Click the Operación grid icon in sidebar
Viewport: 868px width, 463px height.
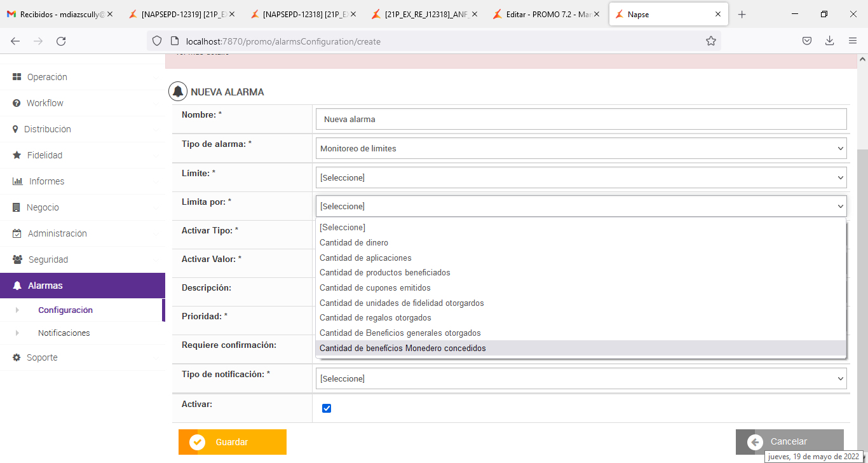(x=17, y=77)
